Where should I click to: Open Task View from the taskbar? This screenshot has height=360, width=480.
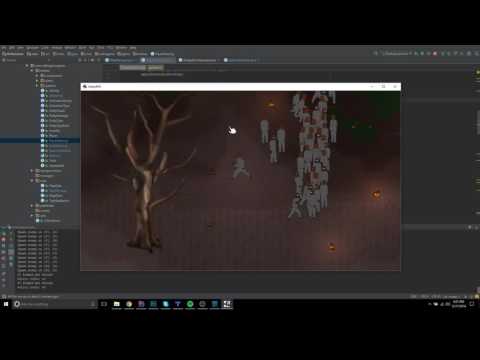click(x=104, y=304)
